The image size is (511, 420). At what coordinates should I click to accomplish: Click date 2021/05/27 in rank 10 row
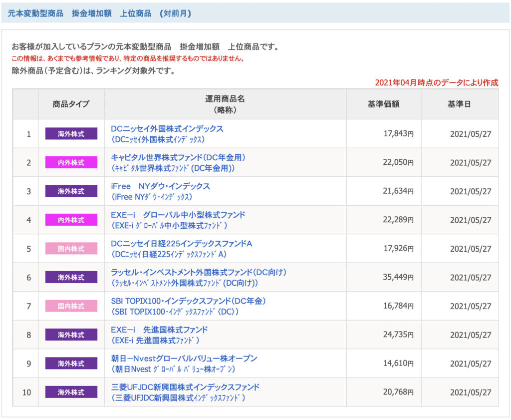click(471, 392)
